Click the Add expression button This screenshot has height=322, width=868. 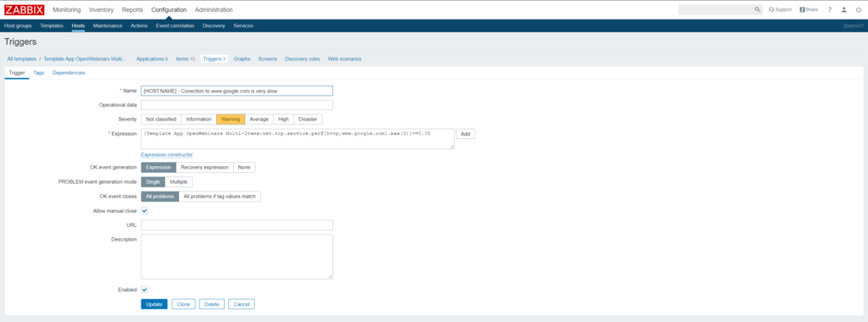[x=465, y=134]
